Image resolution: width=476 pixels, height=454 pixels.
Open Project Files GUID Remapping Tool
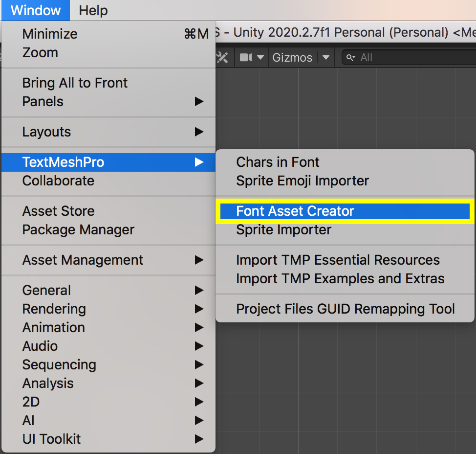click(345, 309)
